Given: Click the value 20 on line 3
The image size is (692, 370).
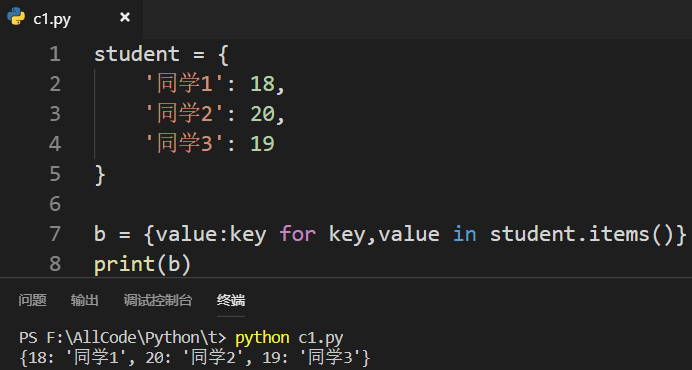Looking at the screenshot, I should (x=263, y=114).
